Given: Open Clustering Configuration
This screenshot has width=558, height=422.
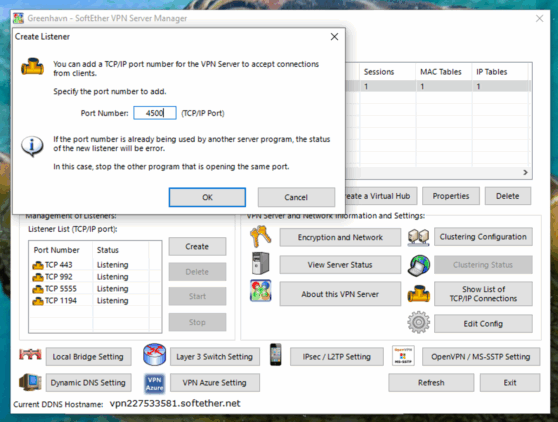Looking at the screenshot, I should tap(483, 237).
